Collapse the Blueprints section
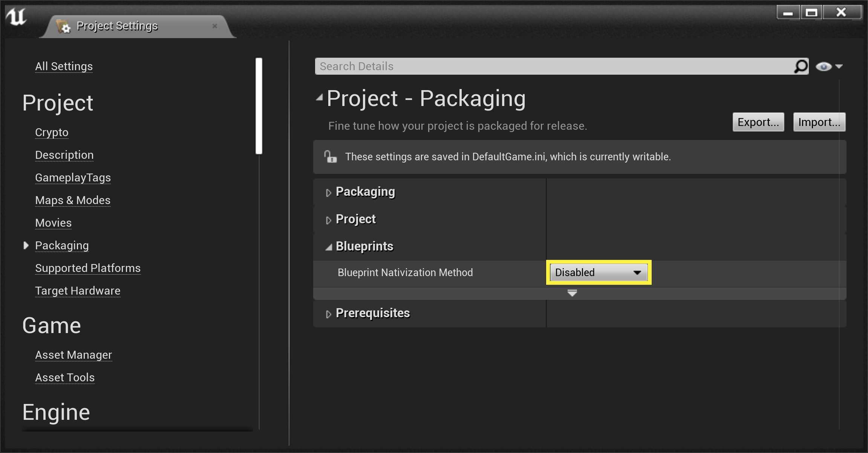 (329, 247)
